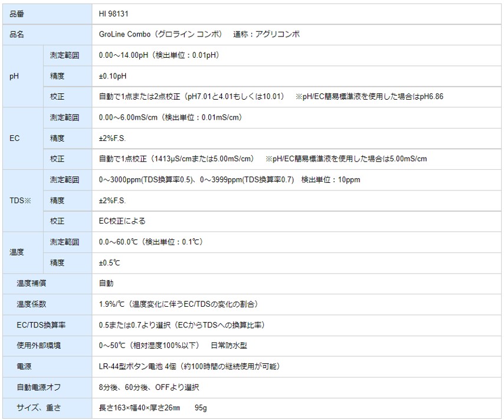Click the 自動電源オフ label
The image size is (504, 420).
tap(38, 388)
